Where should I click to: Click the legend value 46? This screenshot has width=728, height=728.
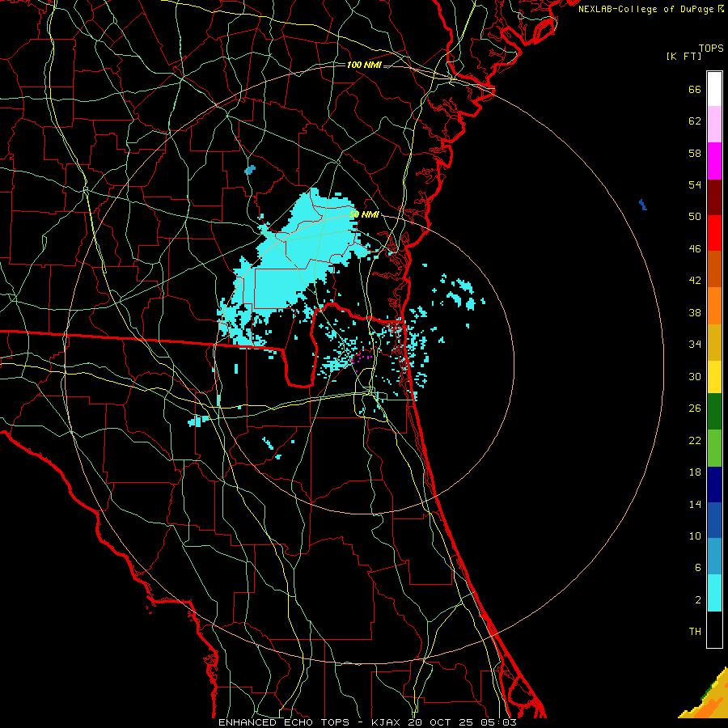695,249
